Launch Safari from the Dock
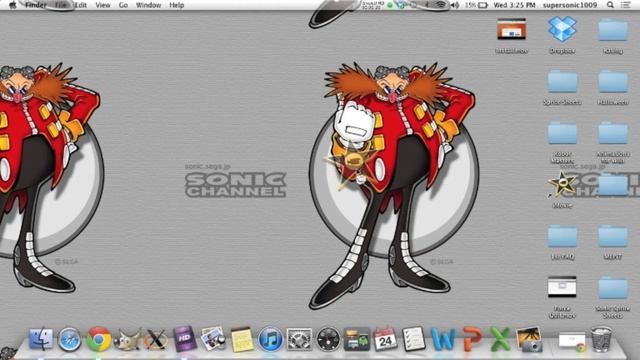The image size is (640, 360). tap(69, 339)
